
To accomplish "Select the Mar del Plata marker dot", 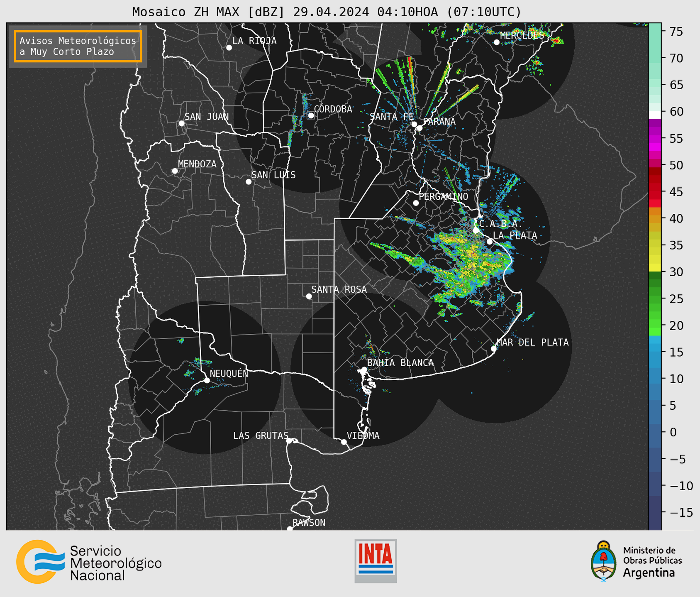I will point(494,349).
